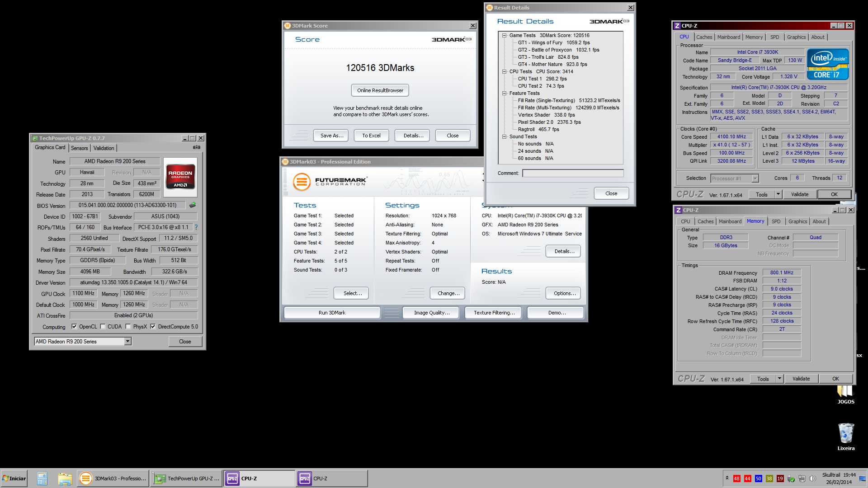This screenshot has height=488, width=868.
Task: Open Windows Explorer from the taskbar
Action: pos(65,479)
